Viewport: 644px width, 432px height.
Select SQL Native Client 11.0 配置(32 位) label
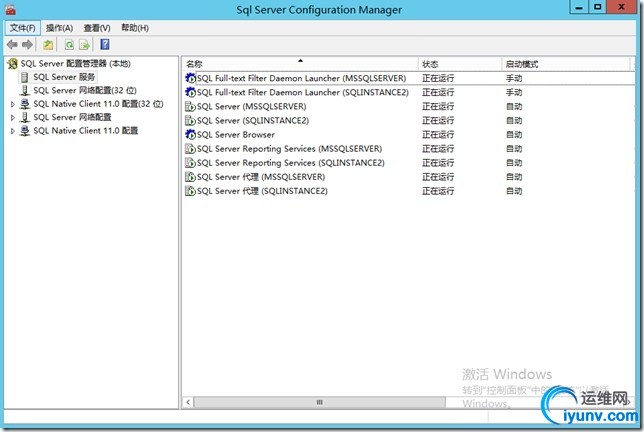(x=98, y=104)
